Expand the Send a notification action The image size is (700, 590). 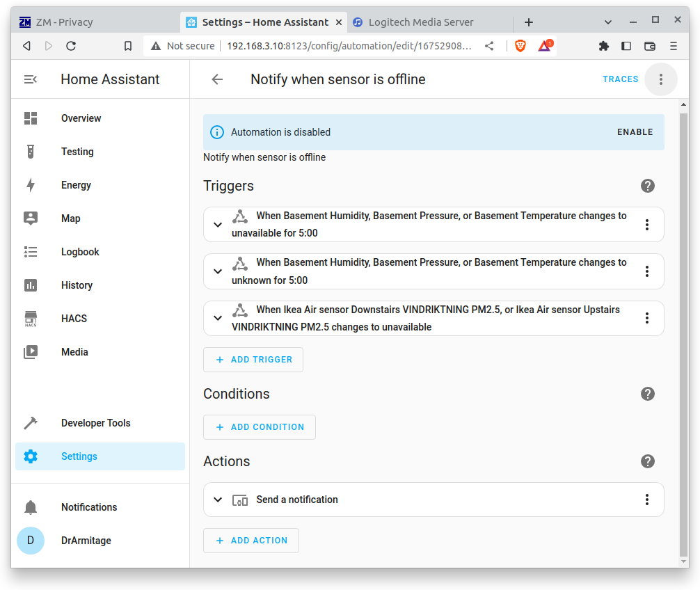point(218,500)
